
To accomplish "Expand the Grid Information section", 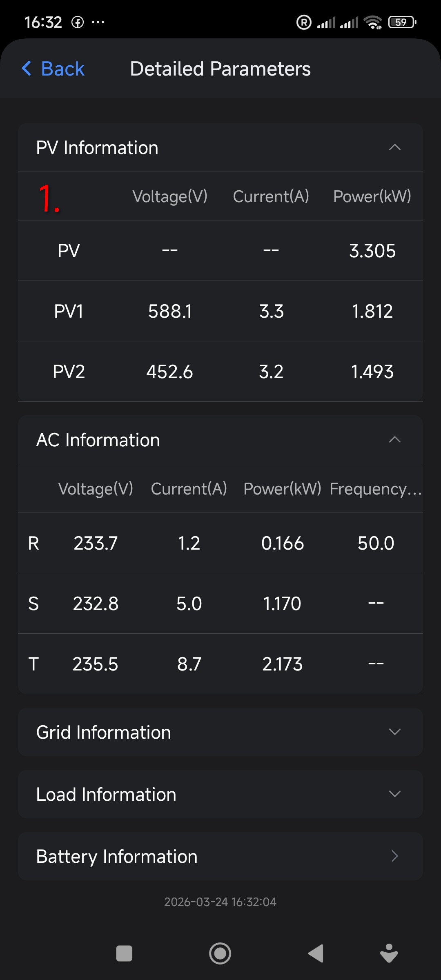I will point(394,732).
